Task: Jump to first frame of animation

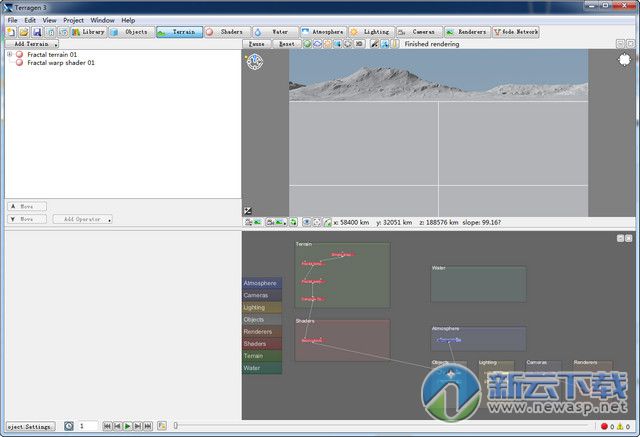Action: coord(107,426)
